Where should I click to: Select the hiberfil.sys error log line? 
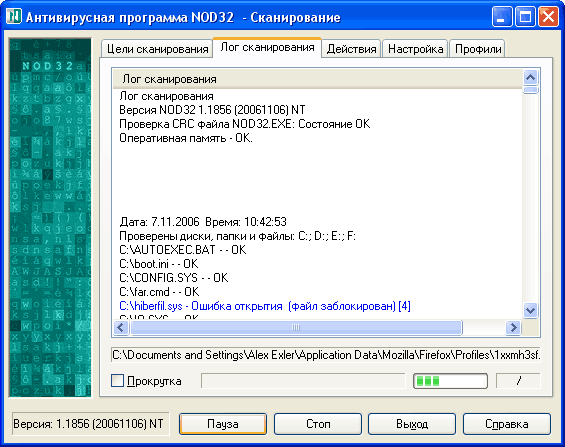coord(265,306)
